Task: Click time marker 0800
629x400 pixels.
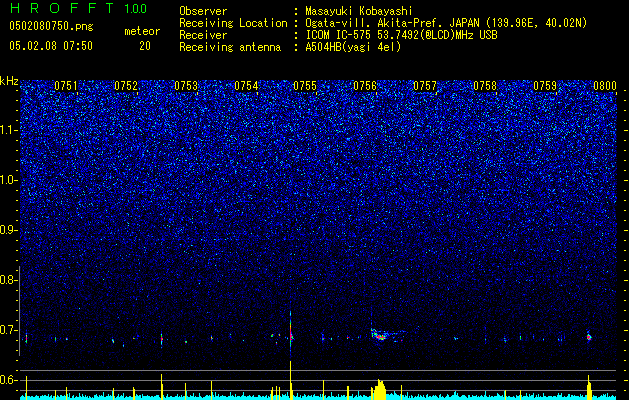Action: [x=605, y=86]
